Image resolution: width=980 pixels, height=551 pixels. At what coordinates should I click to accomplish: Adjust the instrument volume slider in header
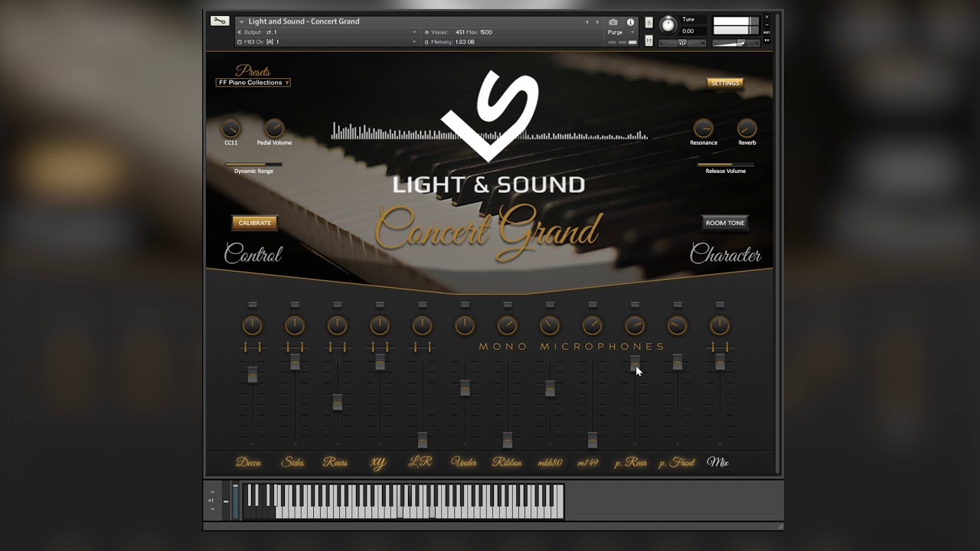[x=736, y=43]
